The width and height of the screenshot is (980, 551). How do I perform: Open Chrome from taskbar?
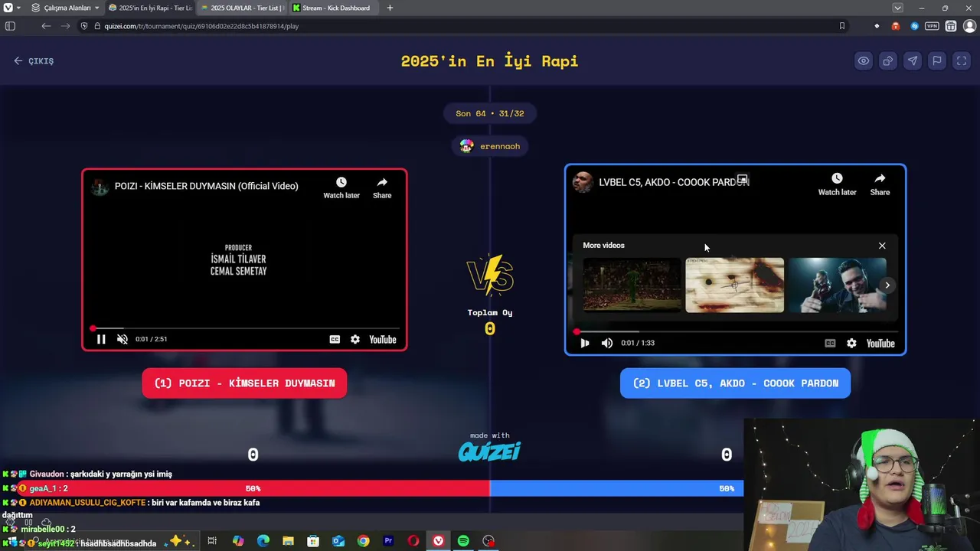(363, 541)
